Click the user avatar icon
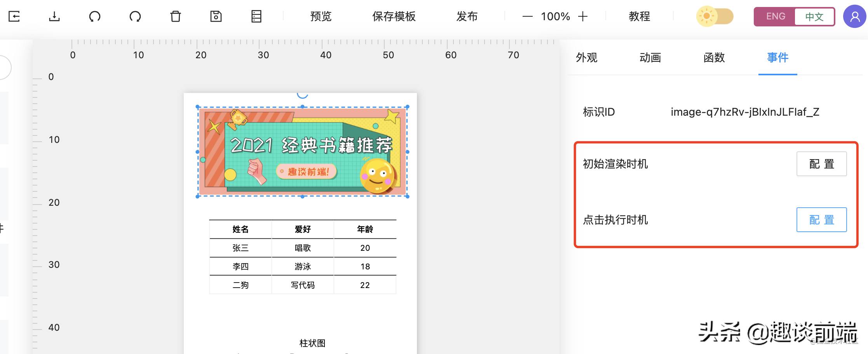 (854, 16)
